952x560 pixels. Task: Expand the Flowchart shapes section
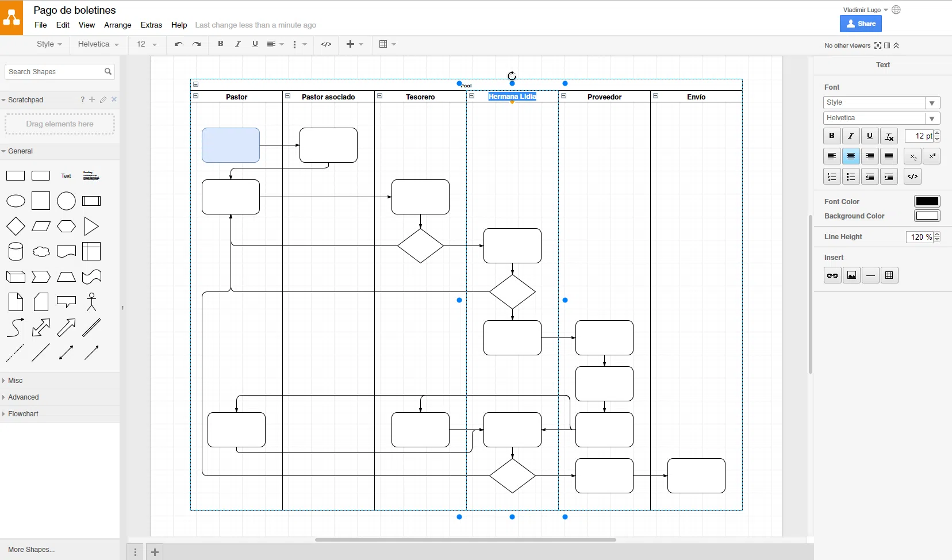(23, 414)
